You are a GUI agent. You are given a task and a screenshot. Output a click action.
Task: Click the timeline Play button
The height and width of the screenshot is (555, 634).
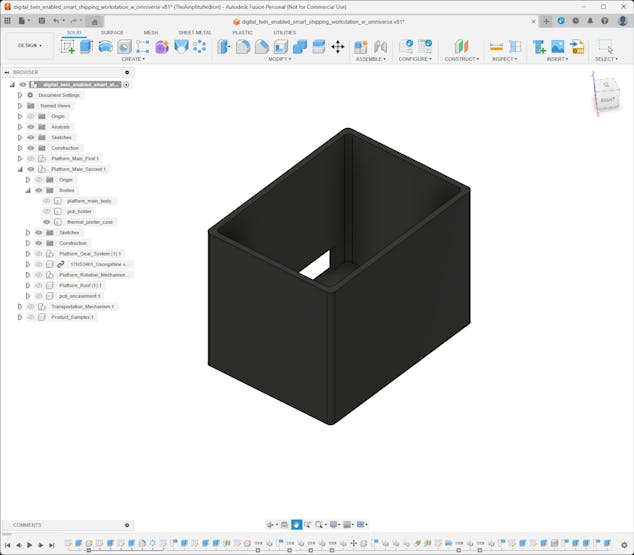point(29,545)
